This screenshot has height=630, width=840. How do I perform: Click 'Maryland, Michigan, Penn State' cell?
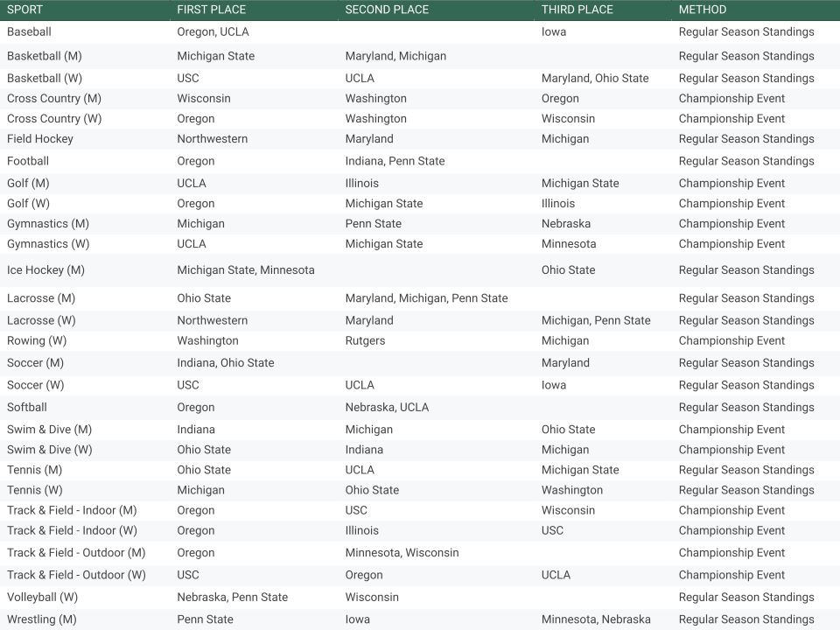pyautogui.click(x=426, y=297)
